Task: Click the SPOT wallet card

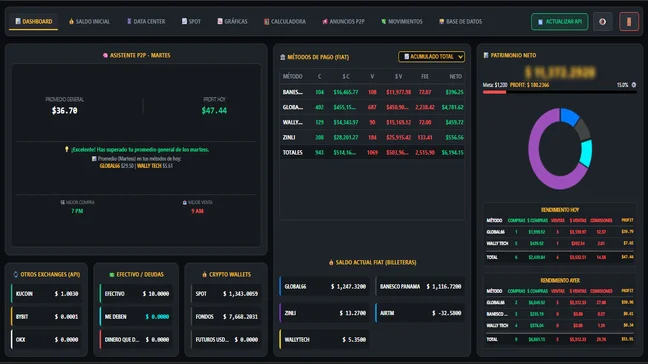Action: (226, 294)
